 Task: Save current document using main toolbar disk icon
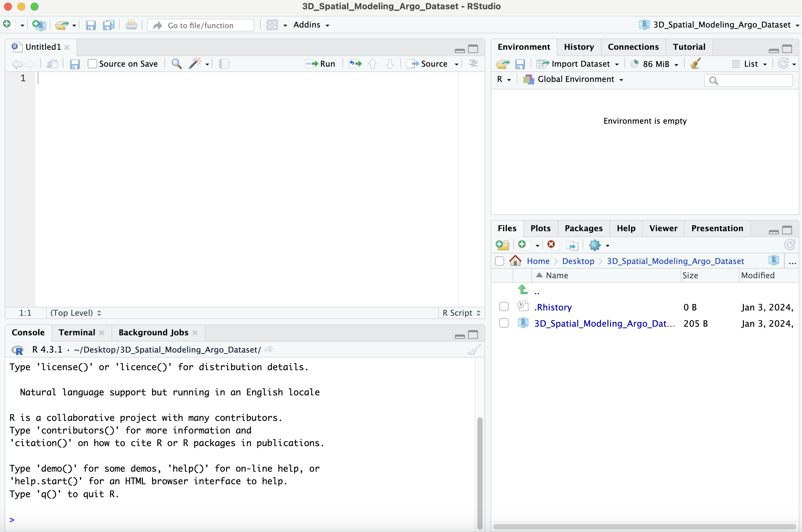tap(91, 26)
